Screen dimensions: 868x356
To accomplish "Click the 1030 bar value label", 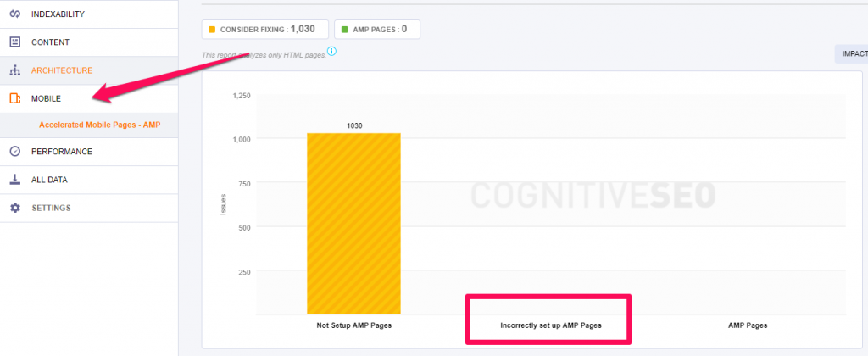I will [354, 125].
